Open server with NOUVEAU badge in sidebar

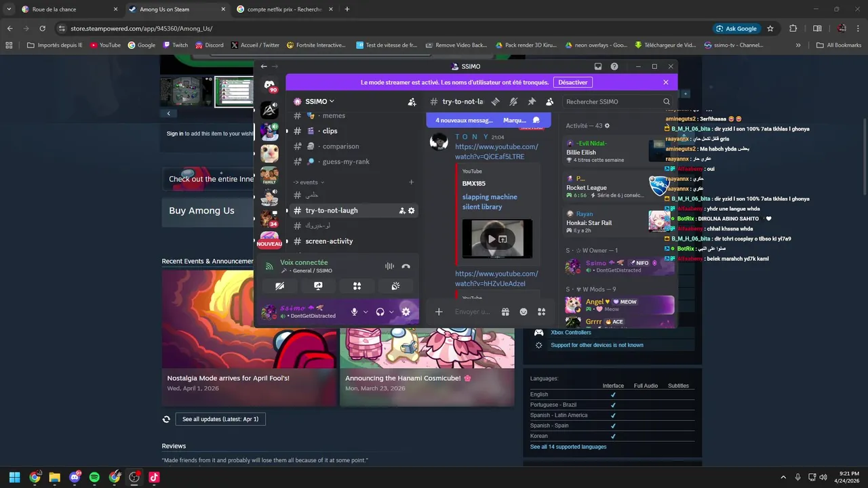tap(269, 241)
